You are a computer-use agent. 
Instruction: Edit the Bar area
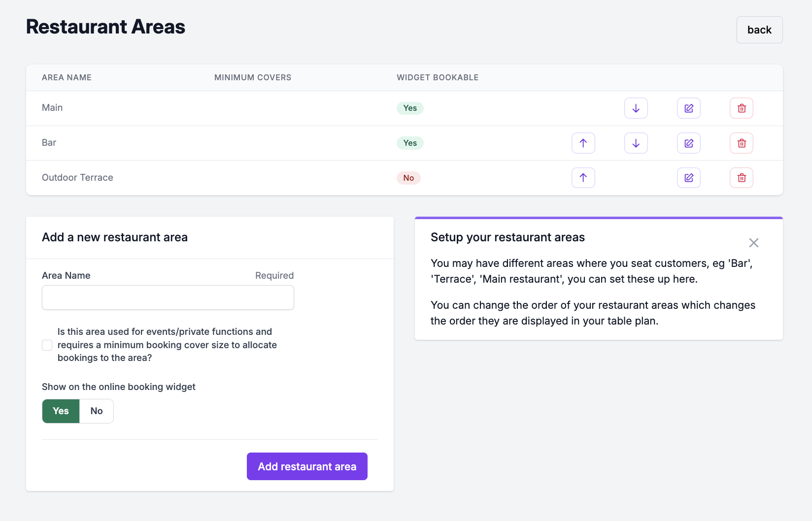pos(688,143)
